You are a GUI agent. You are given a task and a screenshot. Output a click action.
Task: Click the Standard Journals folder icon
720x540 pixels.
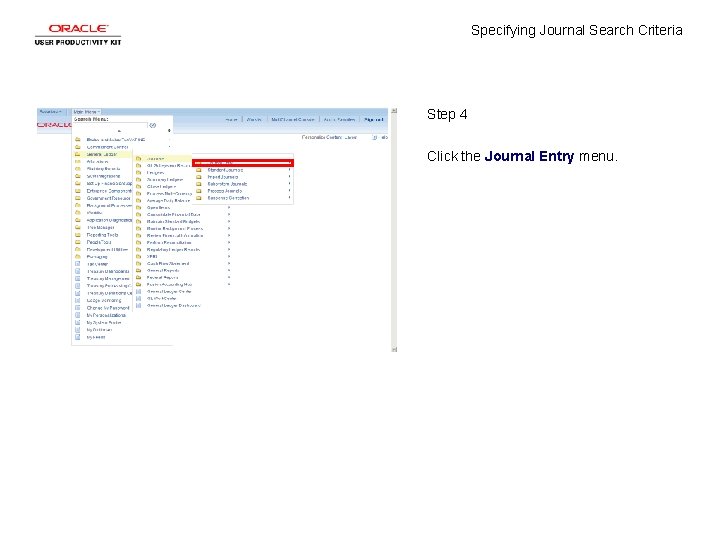(199, 170)
